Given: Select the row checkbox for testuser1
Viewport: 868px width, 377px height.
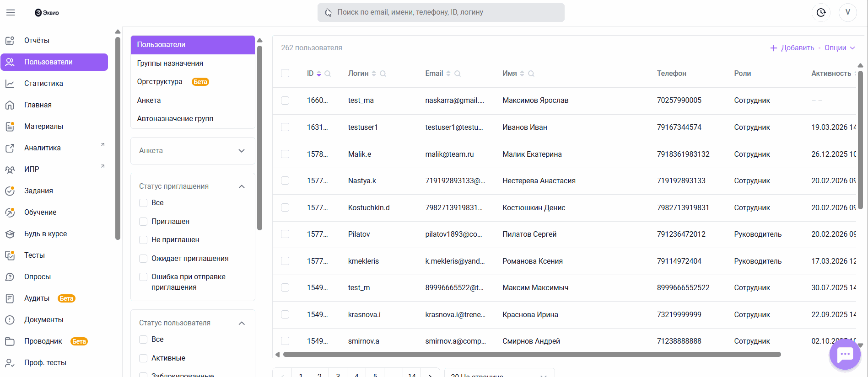Looking at the screenshot, I should pyautogui.click(x=285, y=127).
